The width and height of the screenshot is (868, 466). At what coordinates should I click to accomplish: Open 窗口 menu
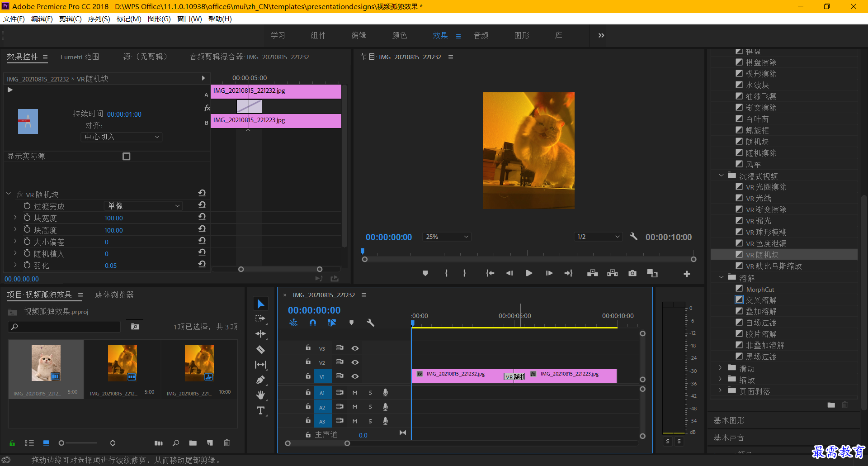(189, 19)
